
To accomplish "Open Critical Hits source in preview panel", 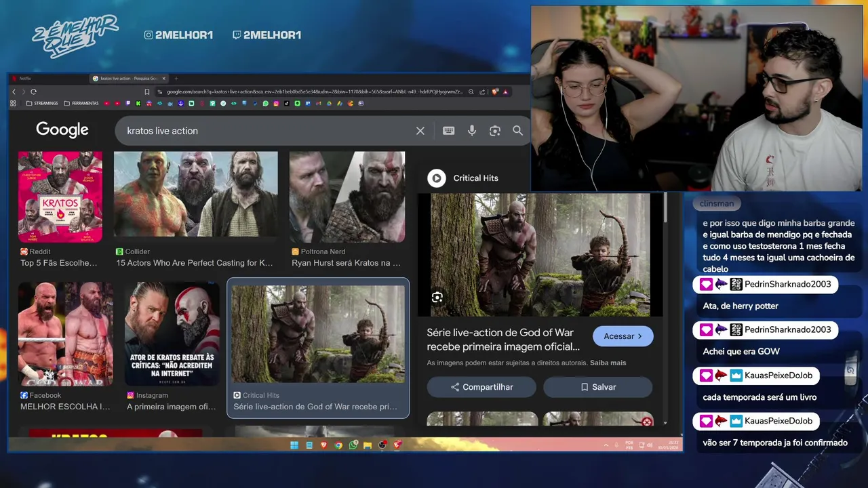I will (x=463, y=178).
